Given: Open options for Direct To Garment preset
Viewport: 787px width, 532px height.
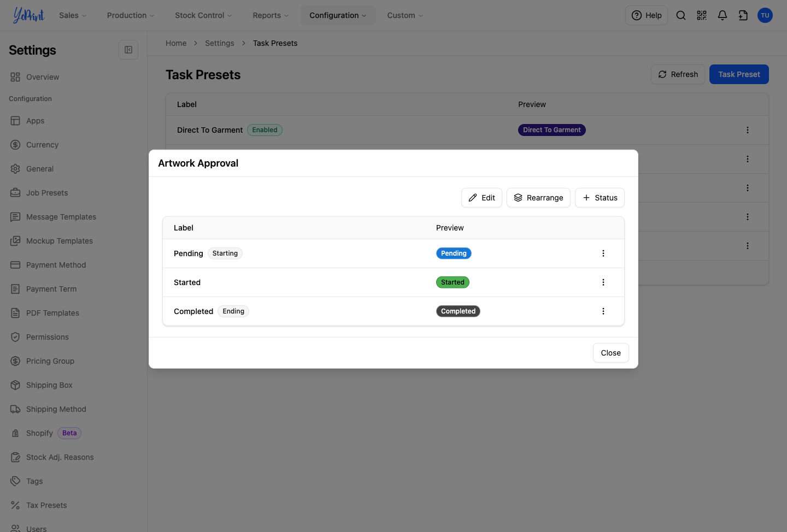Looking at the screenshot, I should pos(748,130).
